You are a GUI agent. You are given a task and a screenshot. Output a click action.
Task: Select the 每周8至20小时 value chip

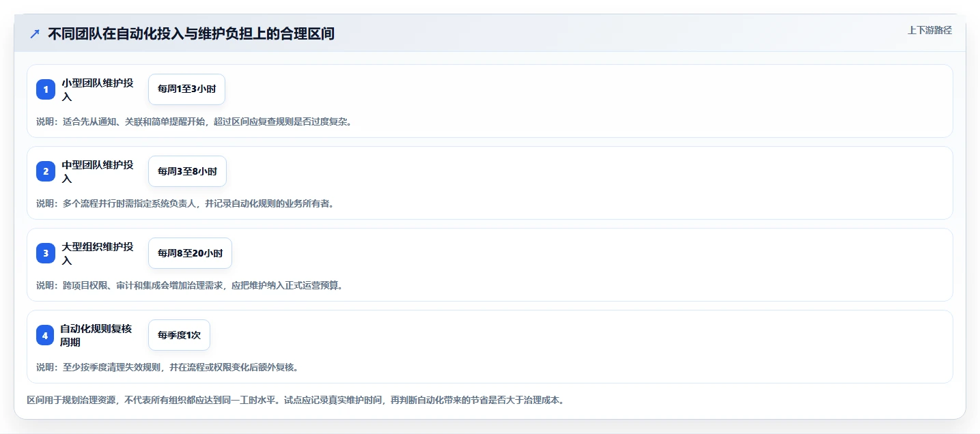[x=190, y=253]
